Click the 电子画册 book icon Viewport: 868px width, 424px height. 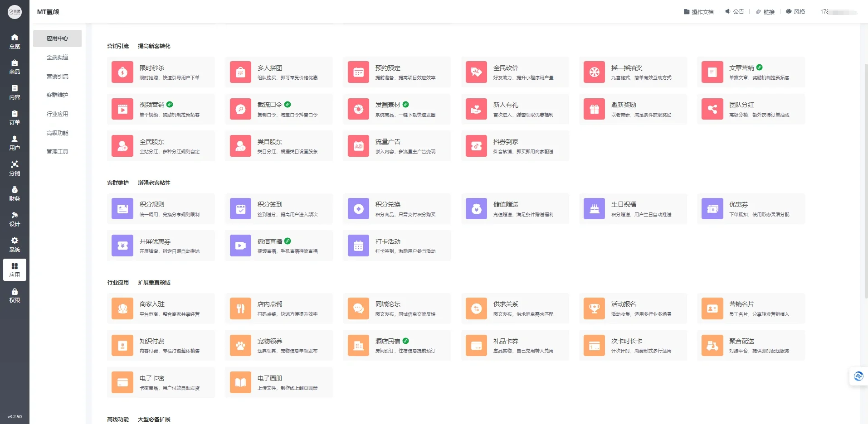point(240,383)
